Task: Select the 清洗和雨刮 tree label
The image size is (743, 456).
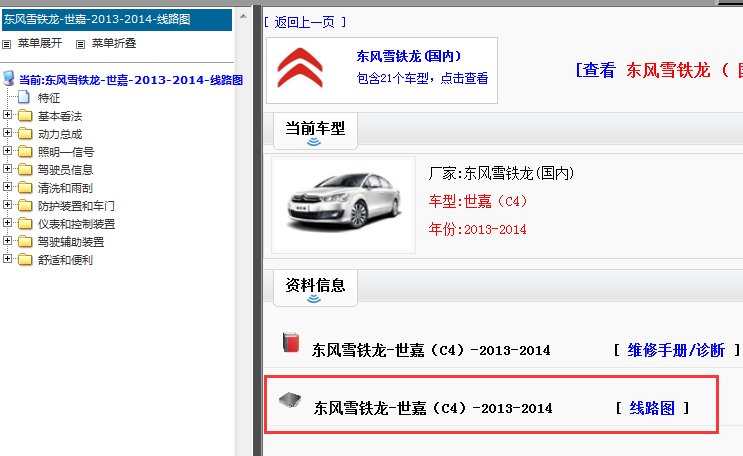Action: (65, 188)
